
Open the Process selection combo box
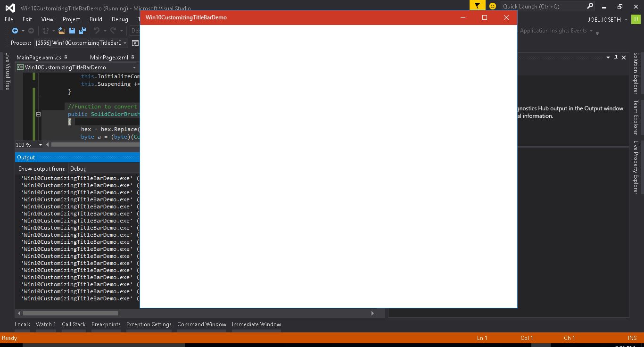pos(81,43)
